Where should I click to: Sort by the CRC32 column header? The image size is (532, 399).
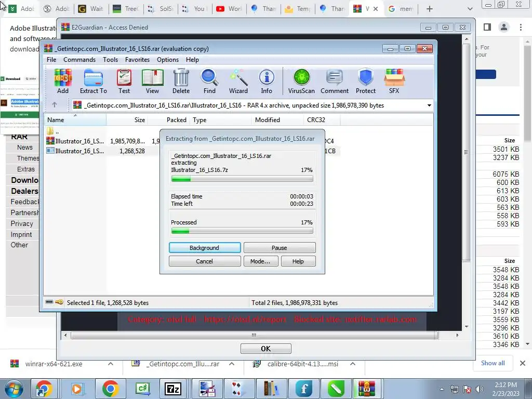(x=322, y=120)
